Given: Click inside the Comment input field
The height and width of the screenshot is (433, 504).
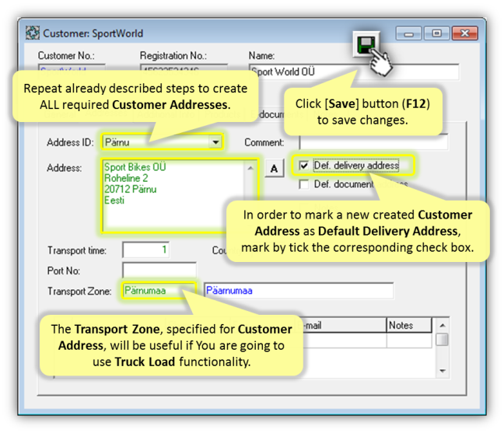Looking at the screenshot, I should tap(373, 142).
